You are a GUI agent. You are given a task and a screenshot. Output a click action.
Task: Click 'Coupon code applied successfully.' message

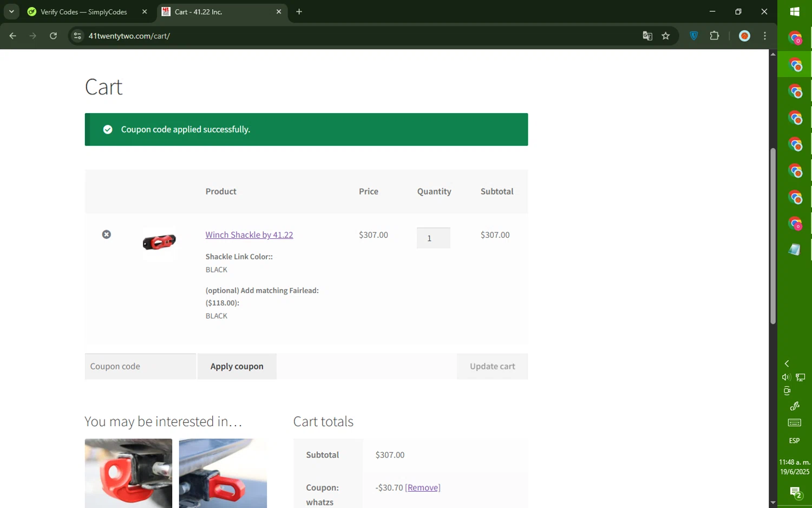[186, 129]
